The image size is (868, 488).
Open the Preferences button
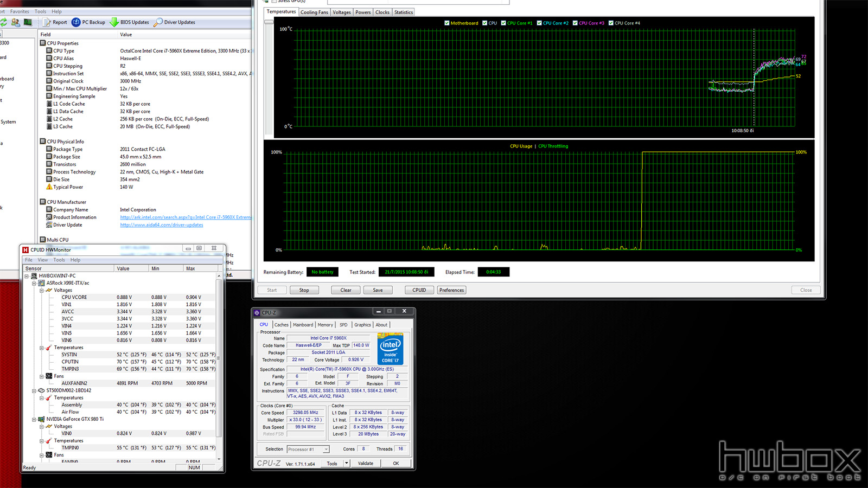452,290
